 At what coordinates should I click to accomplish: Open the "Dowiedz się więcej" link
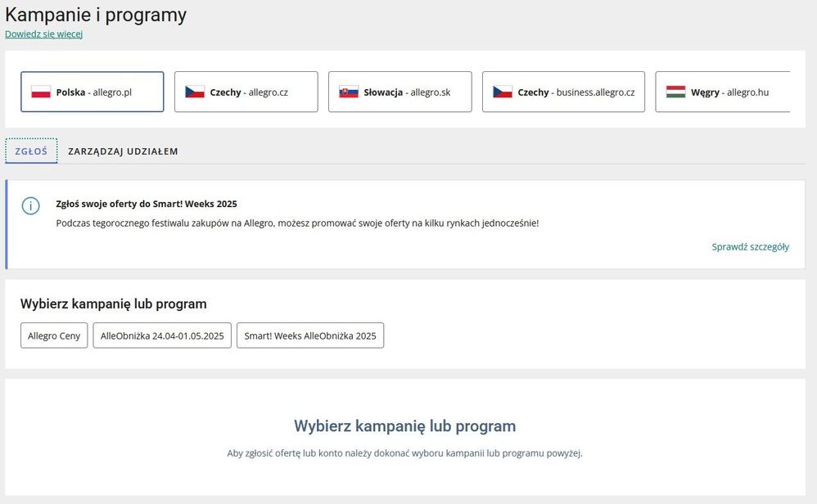point(43,34)
